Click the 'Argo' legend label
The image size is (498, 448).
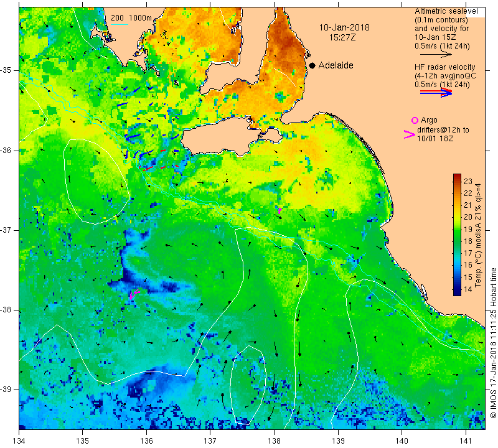(x=429, y=120)
